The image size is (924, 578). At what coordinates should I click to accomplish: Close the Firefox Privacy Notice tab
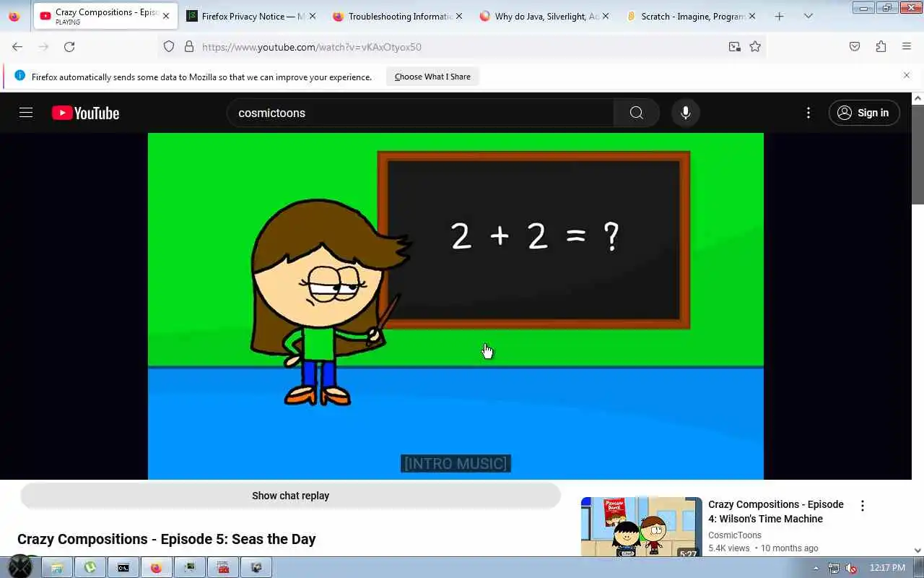pyautogui.click(x=313, y=16)
